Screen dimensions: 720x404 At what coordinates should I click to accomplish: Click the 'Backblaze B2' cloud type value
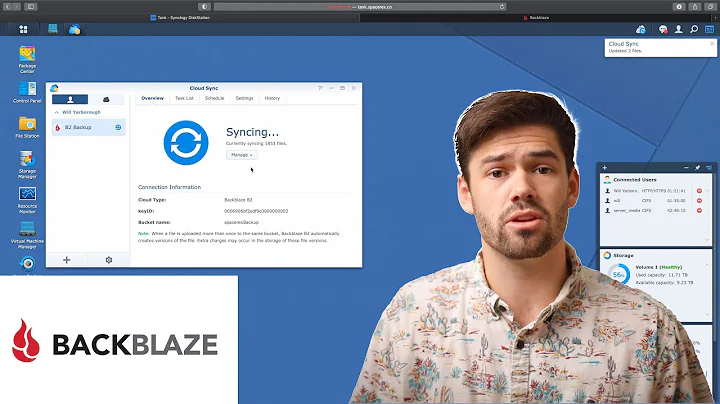238,200
